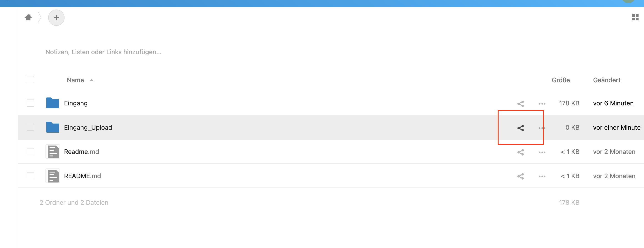The image size is (644, 248).
Task: Open the Eingang_Upload folder name
Action: click(x=88, y=127)
